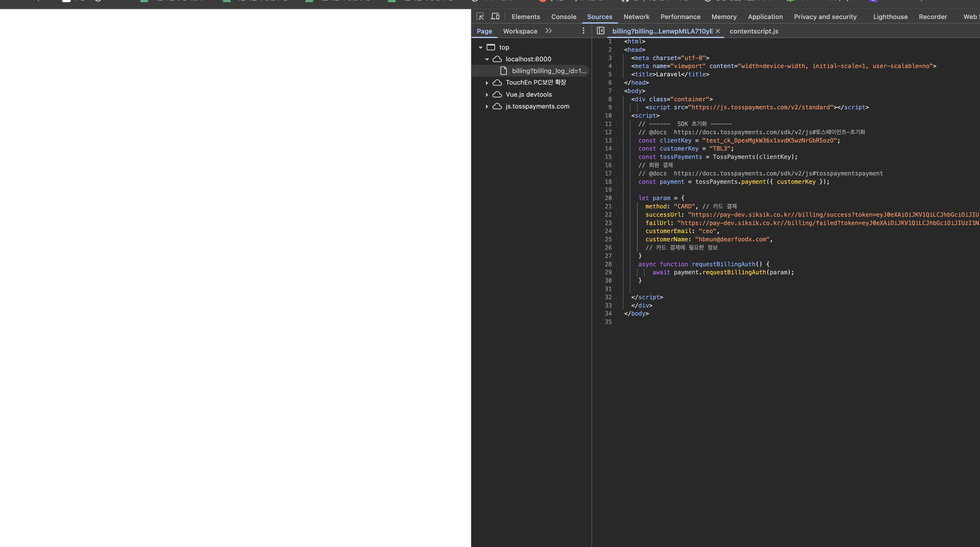
Task: Open the Recorder tab
Action: click(x=933, y=17)
